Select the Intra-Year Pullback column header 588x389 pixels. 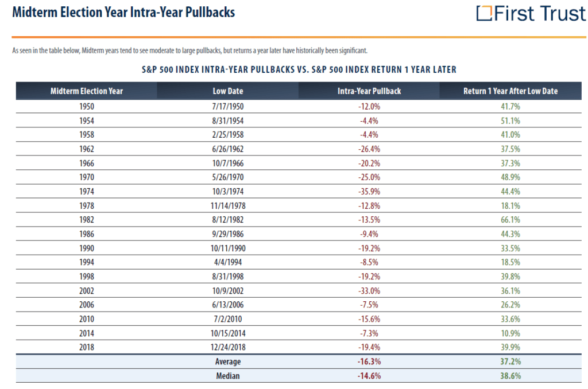[369, 91]
